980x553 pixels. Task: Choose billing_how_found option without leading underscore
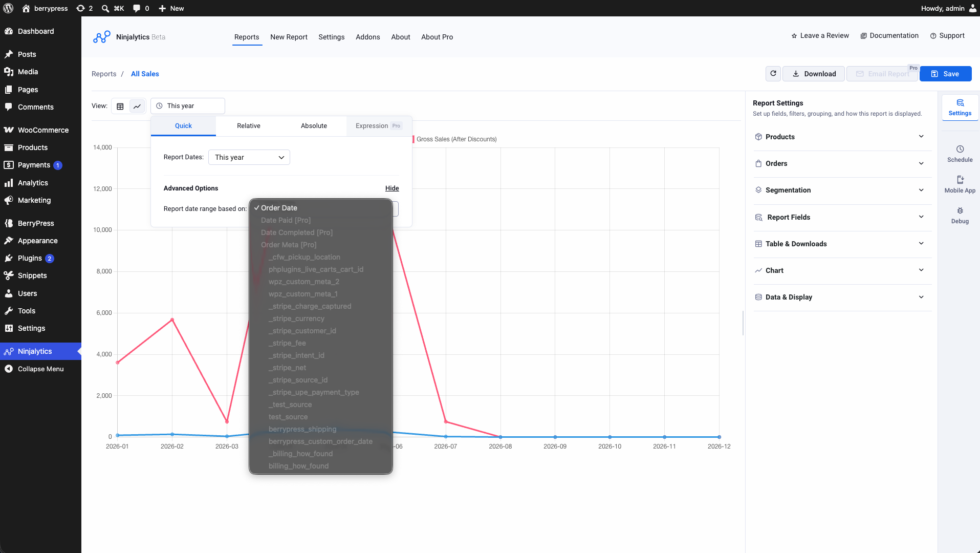tap(321, 466)
